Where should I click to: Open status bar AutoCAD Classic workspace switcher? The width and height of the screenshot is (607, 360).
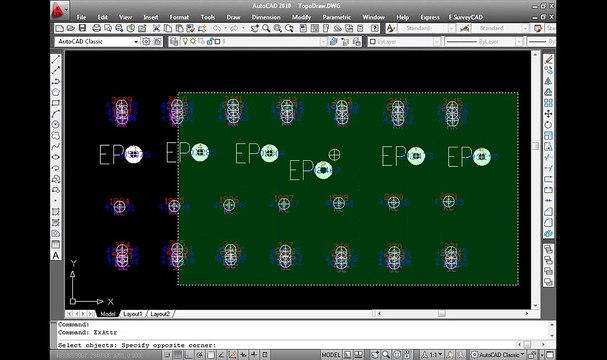(x=498, y=355)
